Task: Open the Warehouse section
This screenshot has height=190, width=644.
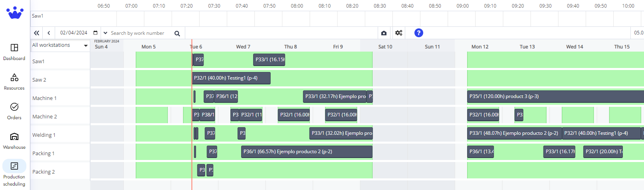Action: [14, 141]
